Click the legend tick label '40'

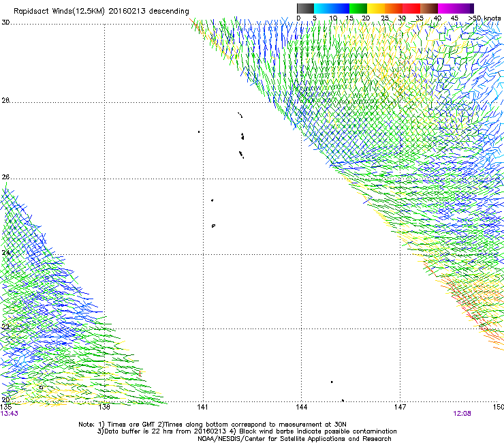[x=437, y=18]
